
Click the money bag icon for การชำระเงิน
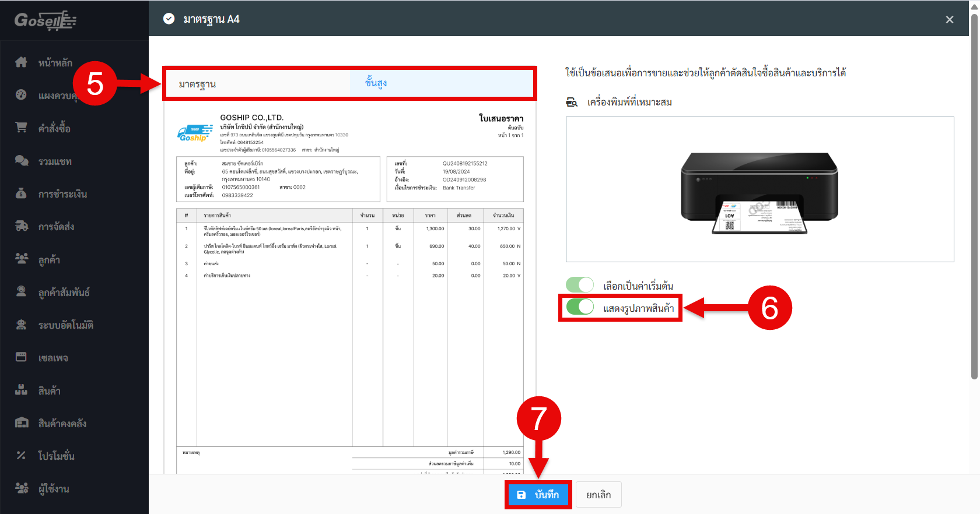[21, 193]
